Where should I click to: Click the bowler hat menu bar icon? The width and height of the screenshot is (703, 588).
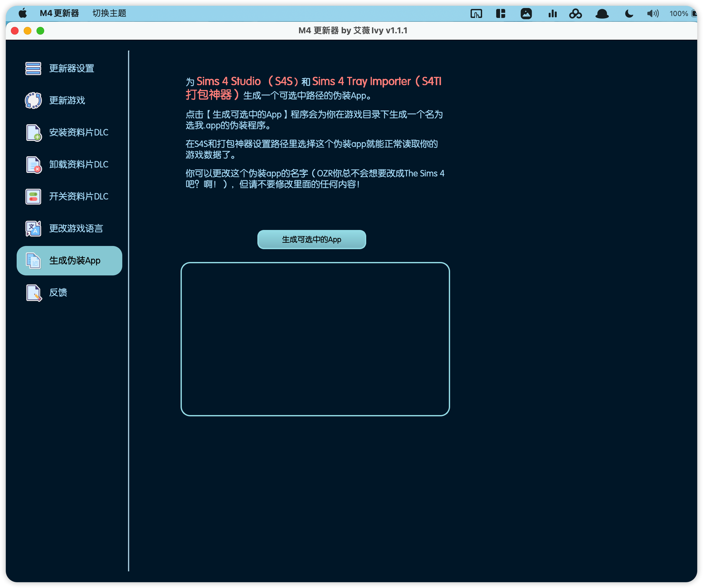(x=602, y=14)
